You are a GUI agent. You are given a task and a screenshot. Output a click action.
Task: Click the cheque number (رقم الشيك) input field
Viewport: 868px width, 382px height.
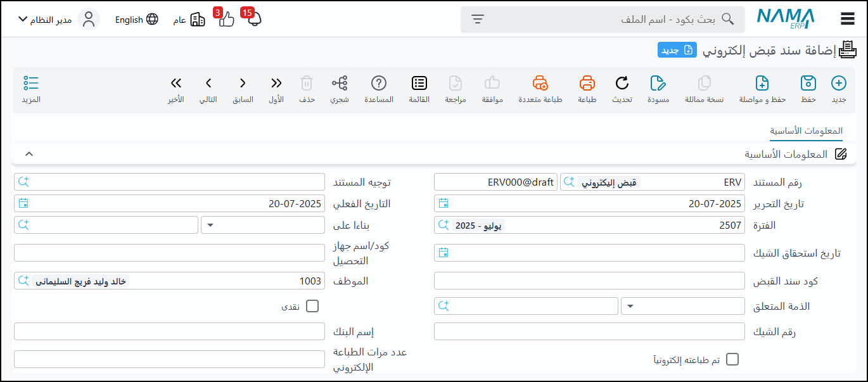click(x=589, y=331)
